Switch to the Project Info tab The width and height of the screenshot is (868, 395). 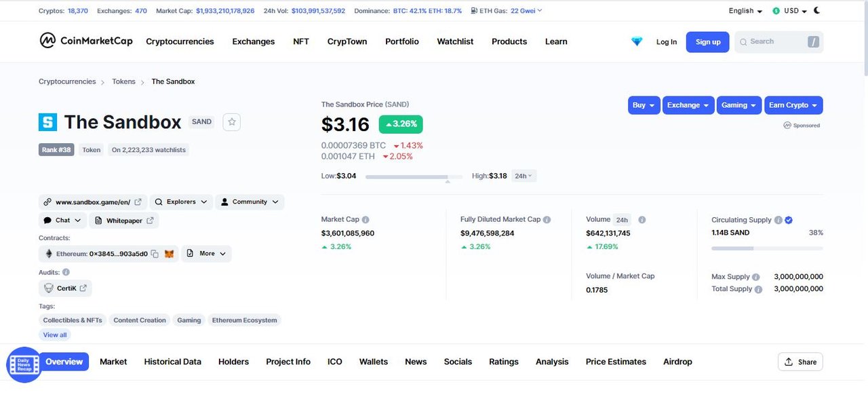pos(288,362)
